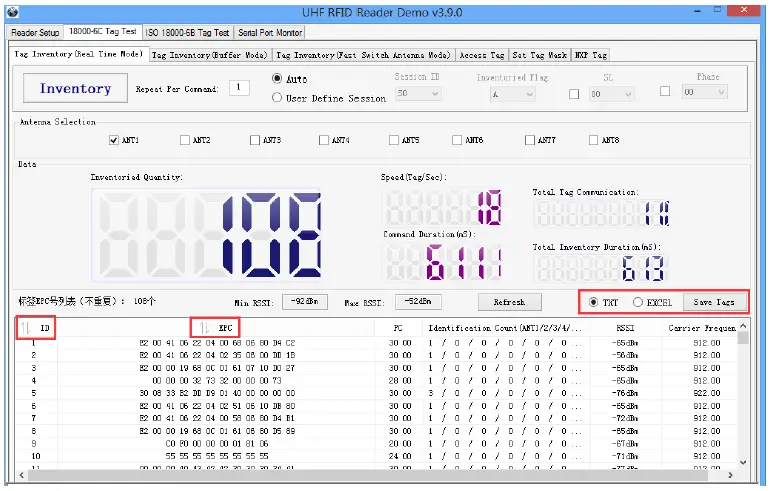Click the Repeat Per Command input field
The height and width of the screenshot is (491, 777).
click(x=239, y=88)
